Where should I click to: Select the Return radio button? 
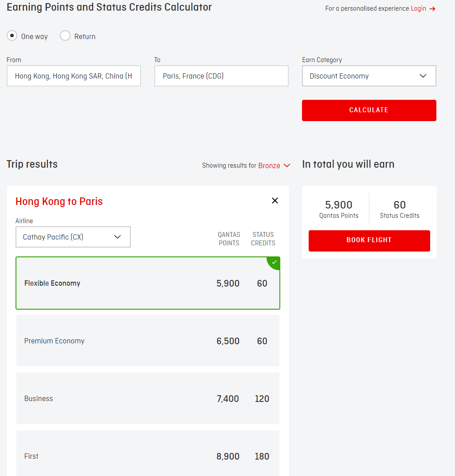[65, 36]
